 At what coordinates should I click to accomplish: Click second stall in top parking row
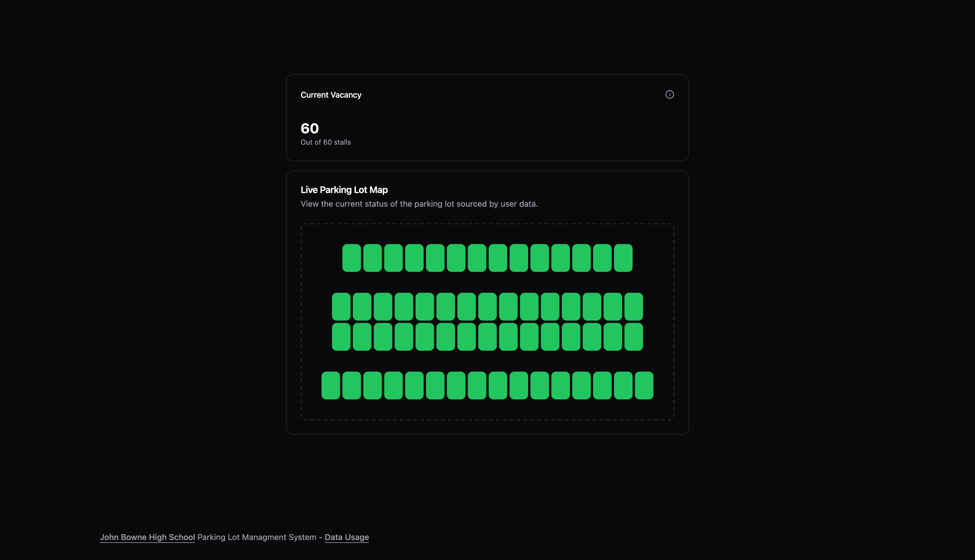pos(372,258)
